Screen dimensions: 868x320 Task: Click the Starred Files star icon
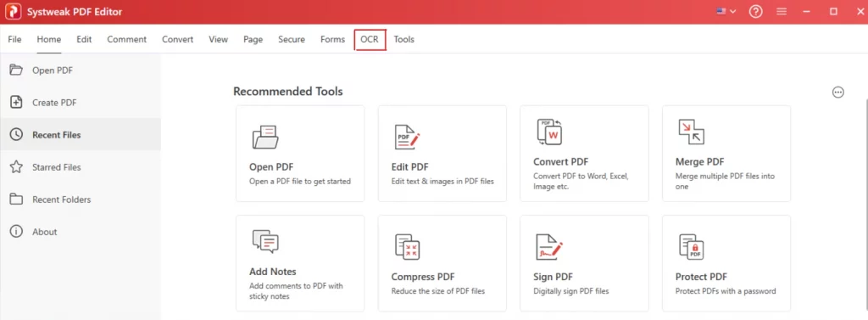click(17, 166)
